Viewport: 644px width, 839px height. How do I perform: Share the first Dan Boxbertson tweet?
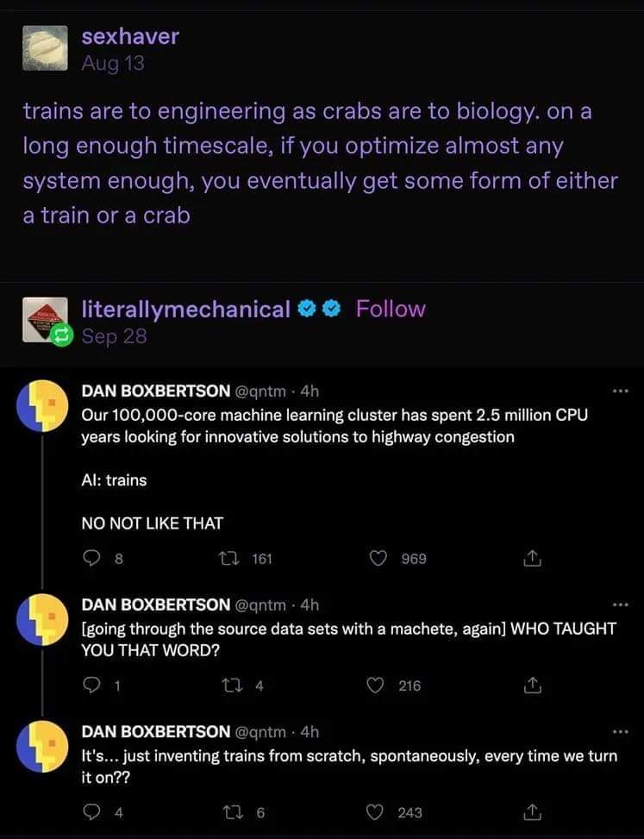click(532, 559)
